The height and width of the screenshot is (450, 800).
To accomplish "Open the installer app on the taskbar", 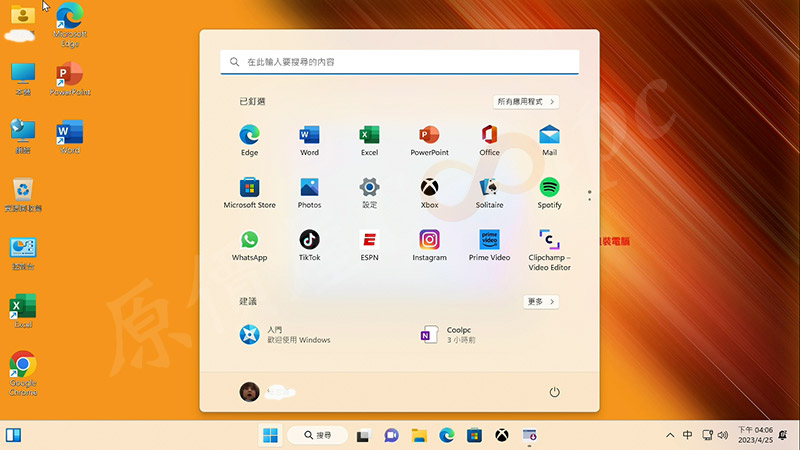I will click(x=530, y=435).
